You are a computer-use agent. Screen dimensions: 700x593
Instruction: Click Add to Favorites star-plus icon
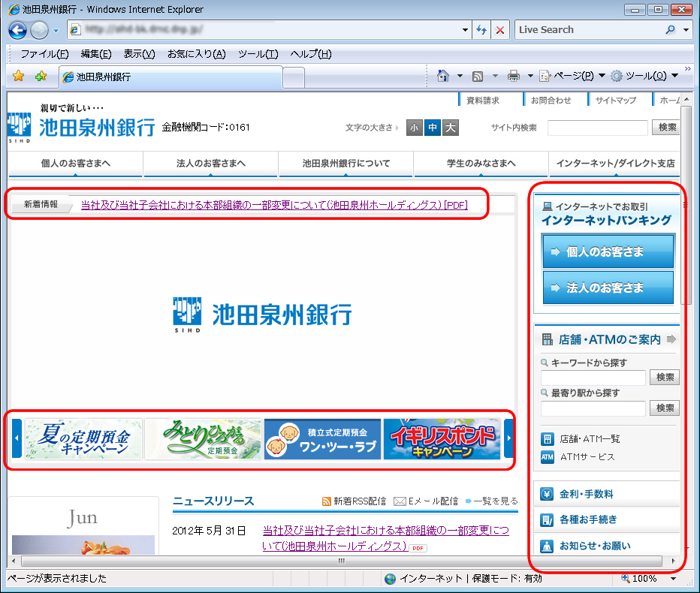(x=41, y=77)
